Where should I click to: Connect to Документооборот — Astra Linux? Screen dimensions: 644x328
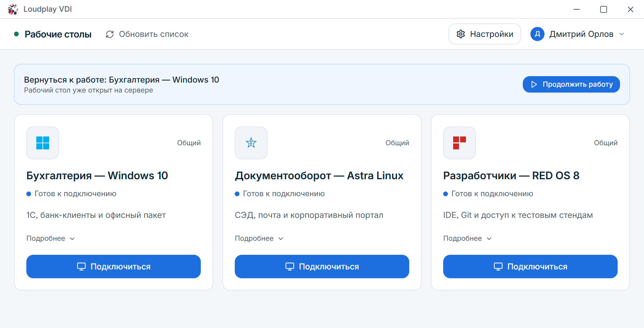pos(322,266)
